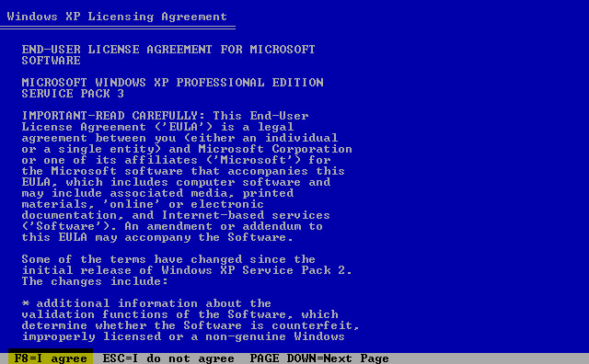Click the line 'The changes include:'
This screenshot has height=364, width=589.
pyautogui.click(x=95, y=281)
